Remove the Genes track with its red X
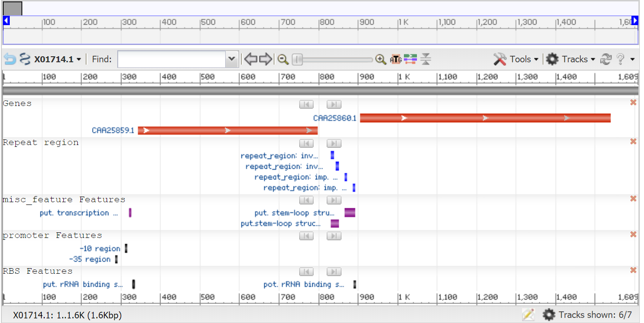 633,102
